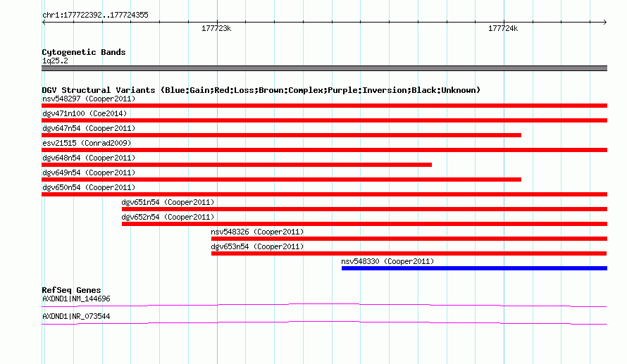The image size is (627, 364).
Task: Select the red dgv650n54 variant bar
Action: pyautogui.click(x=324, y=194)
